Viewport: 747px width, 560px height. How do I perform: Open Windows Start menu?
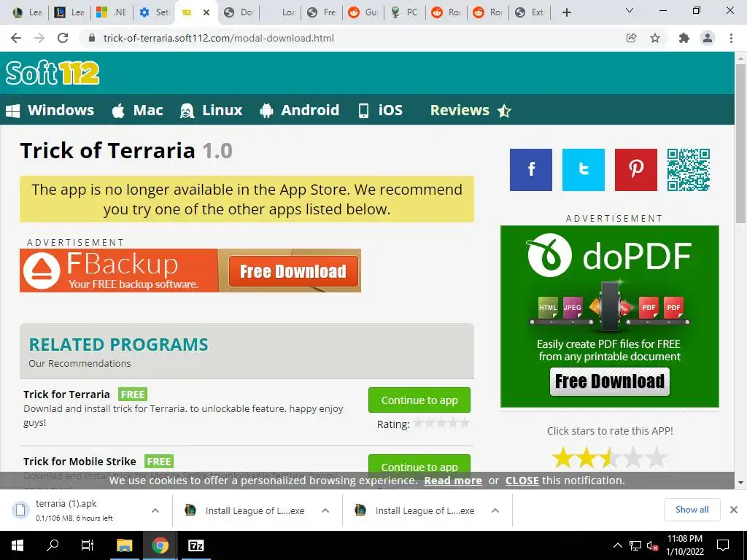18,545
